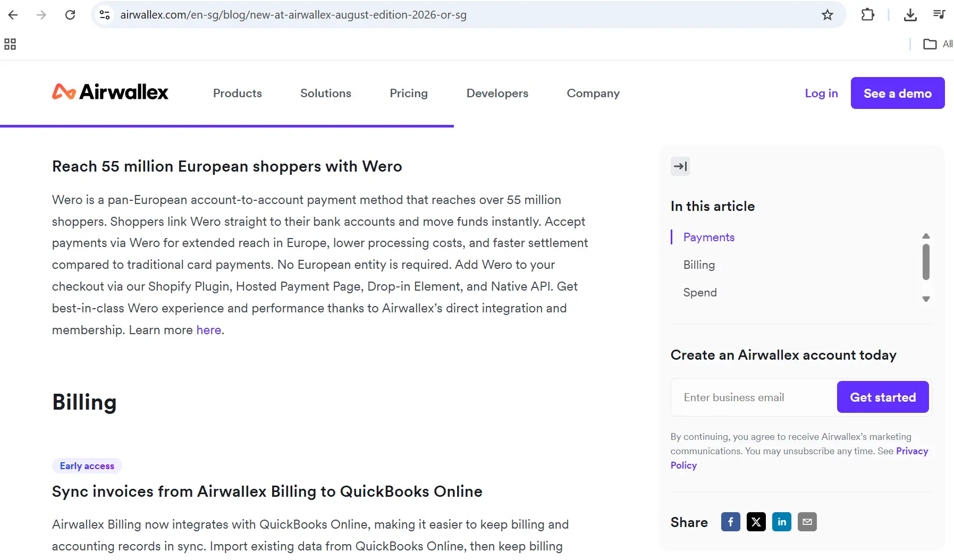Click the 'Billing' section heading
Screen dimensions: 954x560
(x=84, y=402)
